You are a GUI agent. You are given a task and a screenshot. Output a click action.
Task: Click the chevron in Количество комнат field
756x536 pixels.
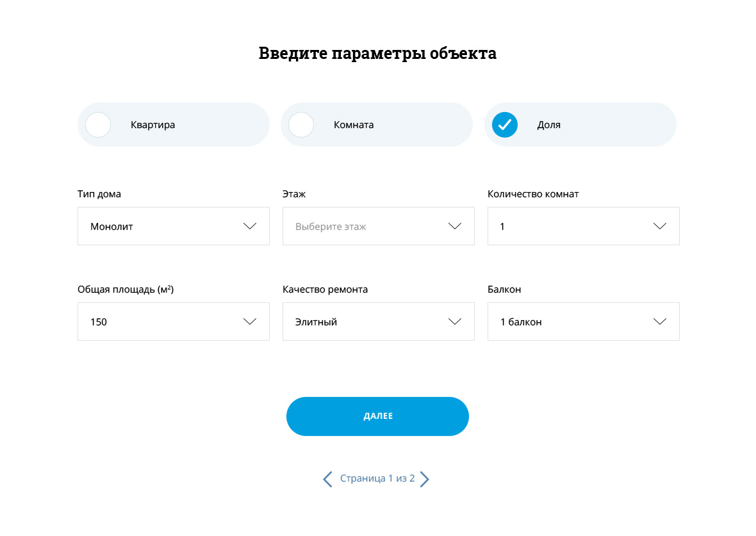(660, 226)
